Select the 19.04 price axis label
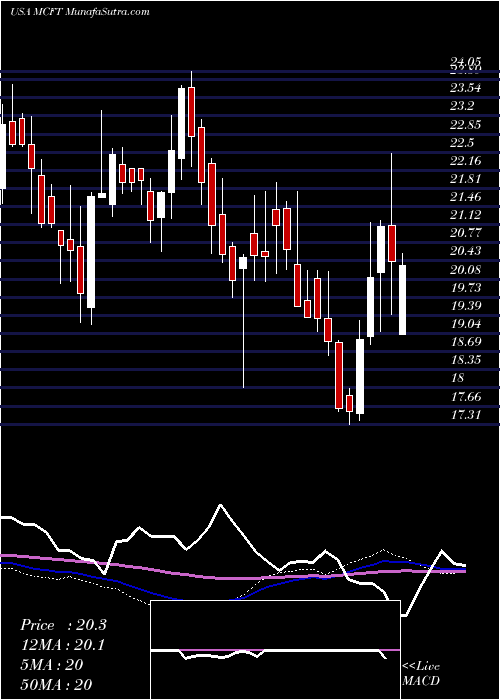 click(x=466, y=324)
